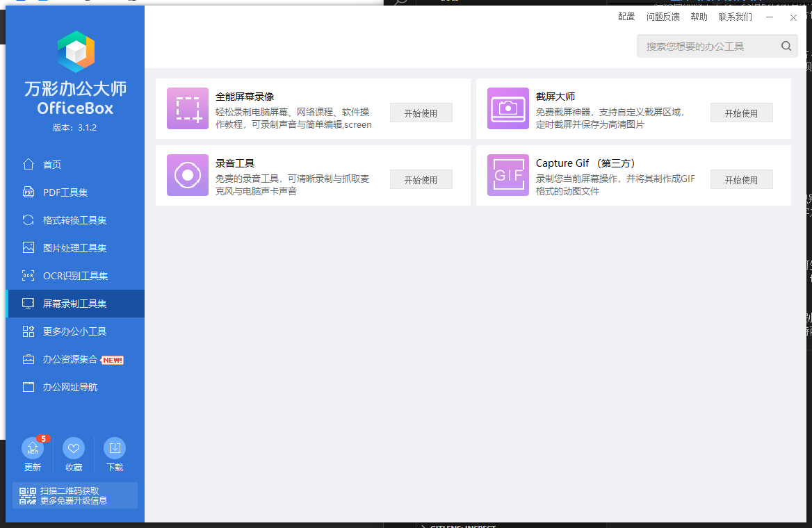Screen dimensions: 812x528
Task: Click the 扫描二维码获取 upgrade info banner
Action: coord(75,495)
